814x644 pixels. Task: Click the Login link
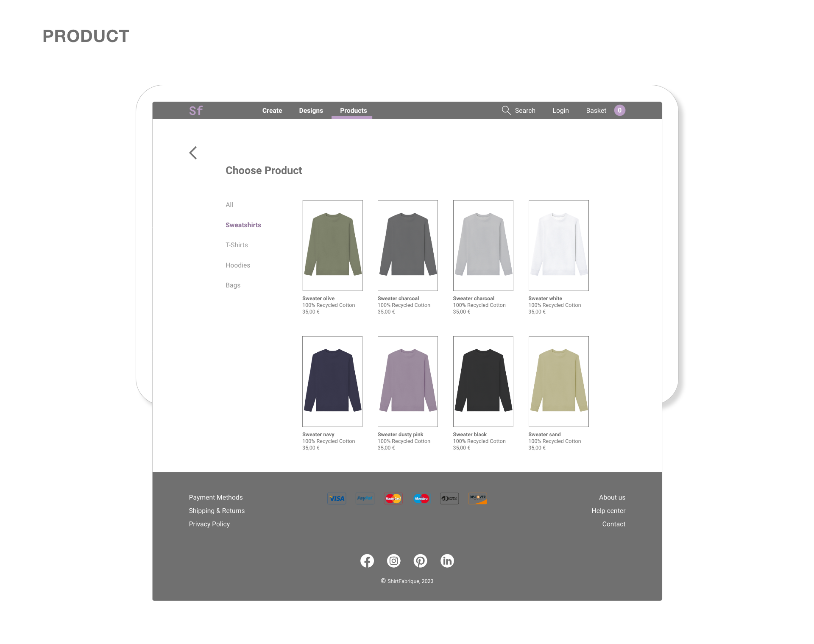point(560,111)
